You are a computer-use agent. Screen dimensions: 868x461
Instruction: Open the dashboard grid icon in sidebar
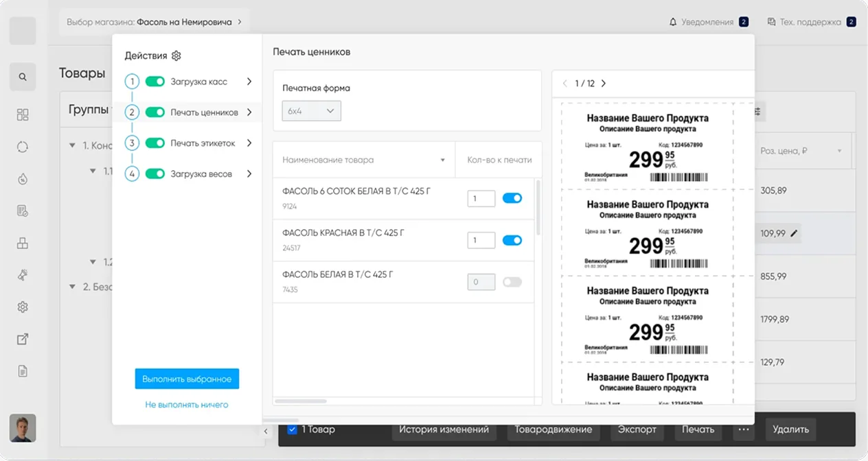click(x=23, y=115)
